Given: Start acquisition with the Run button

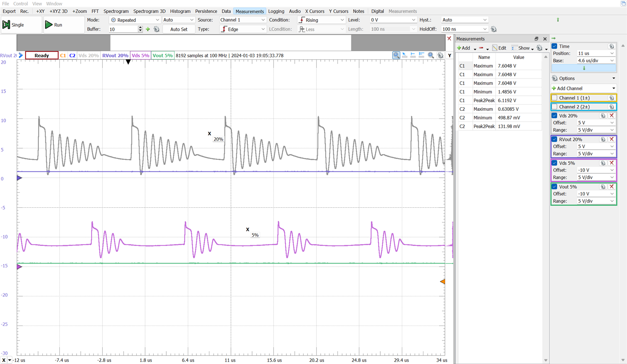Looking at the screenshot, I should (64, 25).
